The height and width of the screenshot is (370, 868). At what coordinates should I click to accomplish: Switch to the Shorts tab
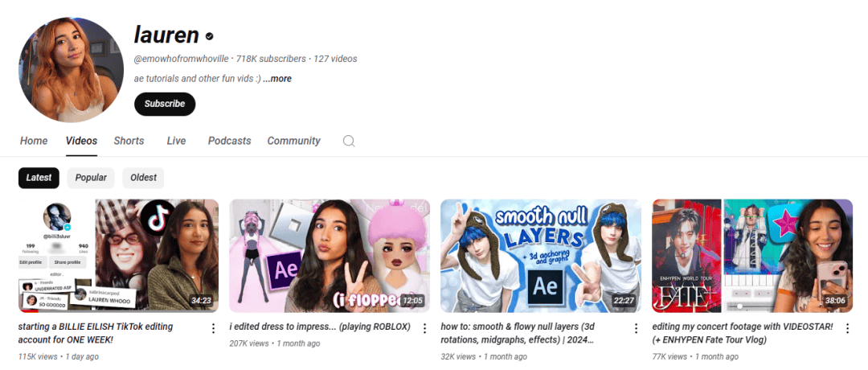[x=129, y=141]
